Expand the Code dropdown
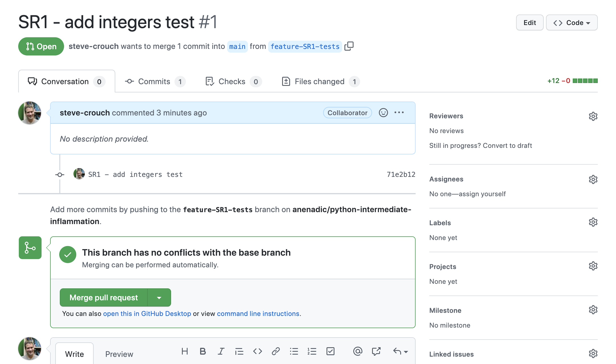Screen dimensions: 616x364 click(x=572, y=22)
